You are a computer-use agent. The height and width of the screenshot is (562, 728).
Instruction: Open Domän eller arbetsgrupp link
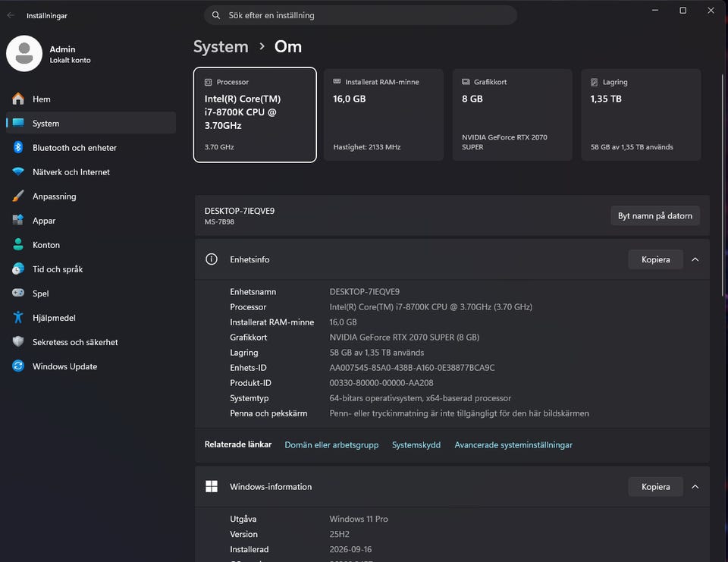331,444
